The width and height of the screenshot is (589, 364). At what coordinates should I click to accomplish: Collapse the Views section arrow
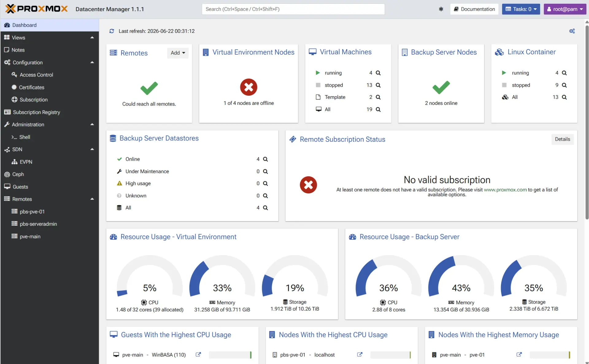click(92, 37)
